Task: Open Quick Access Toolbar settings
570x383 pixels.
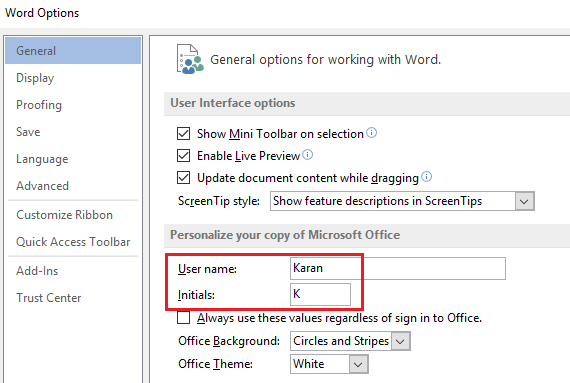Action: (73, 242)
